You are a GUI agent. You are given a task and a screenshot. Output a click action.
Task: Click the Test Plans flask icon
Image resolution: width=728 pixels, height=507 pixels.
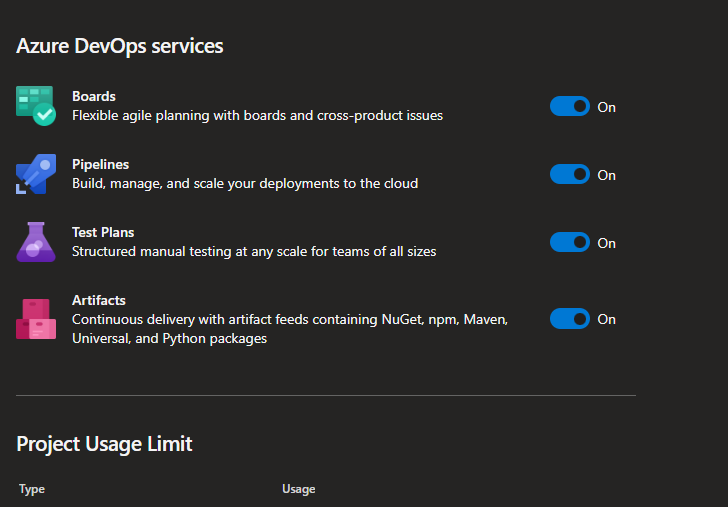[36, 242]
